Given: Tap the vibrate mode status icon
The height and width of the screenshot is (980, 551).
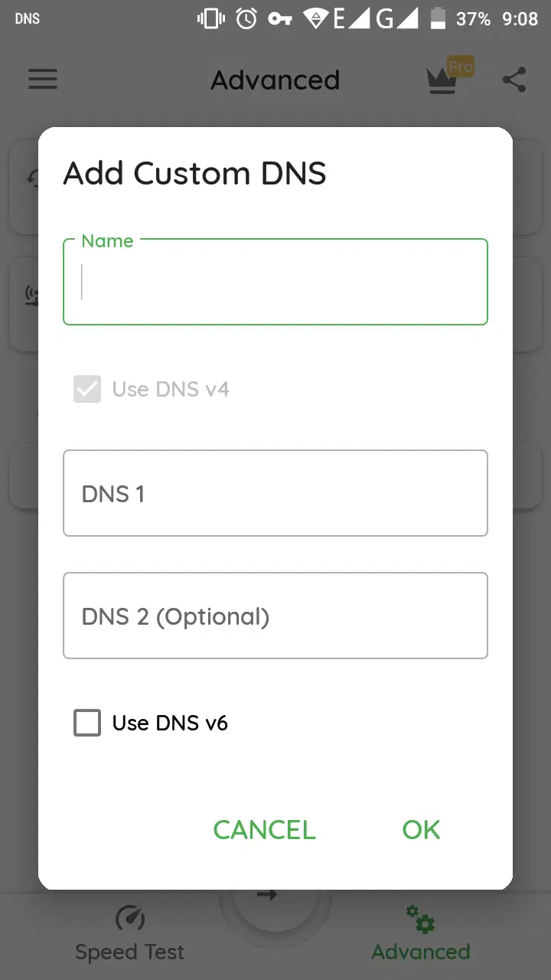Looking at the screenshot, I should pos(212,19).
